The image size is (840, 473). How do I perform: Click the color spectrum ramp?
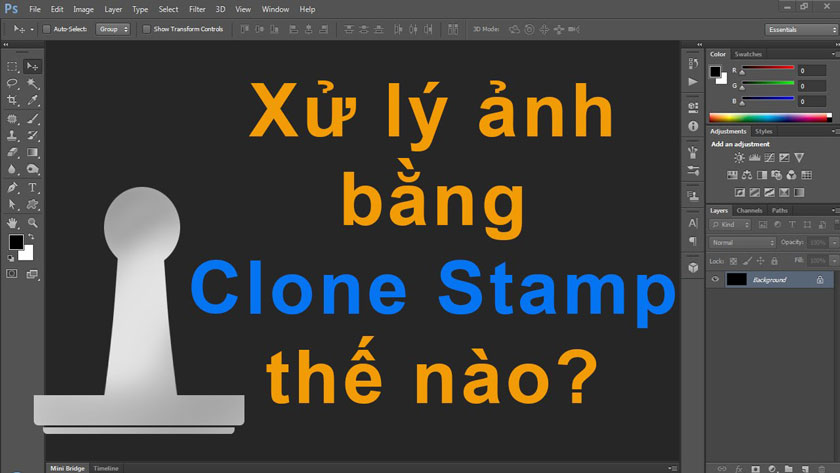(770, 117)
